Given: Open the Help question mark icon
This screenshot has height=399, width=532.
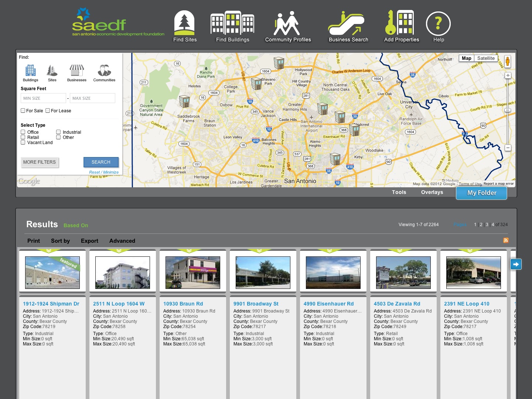Looking at the screenshot, I should (438, 24).
